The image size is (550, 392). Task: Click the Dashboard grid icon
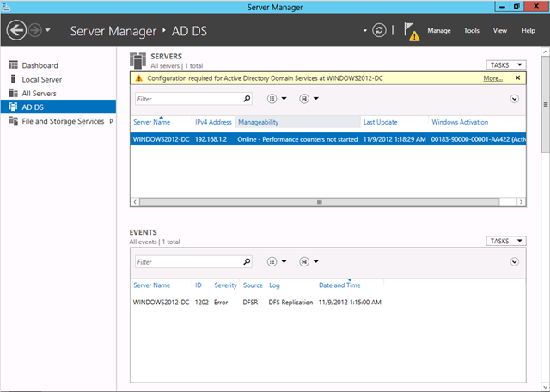click(14, 65)
